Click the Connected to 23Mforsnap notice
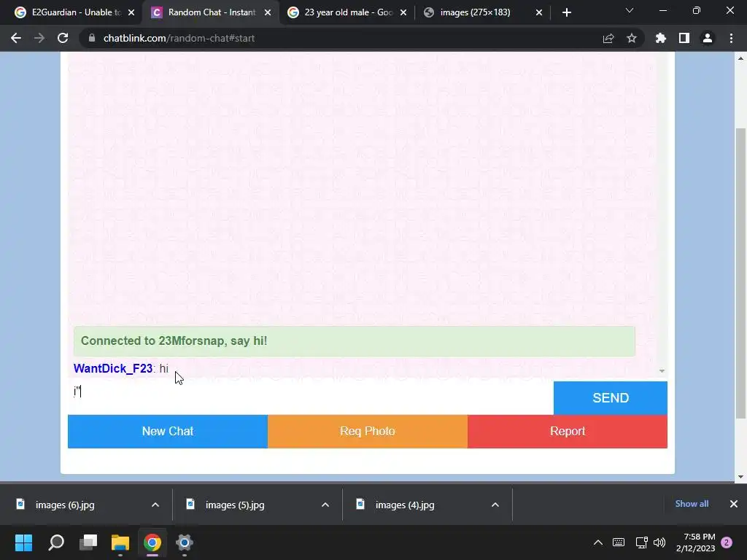The image size is (747, 560). tap(354, 341)
